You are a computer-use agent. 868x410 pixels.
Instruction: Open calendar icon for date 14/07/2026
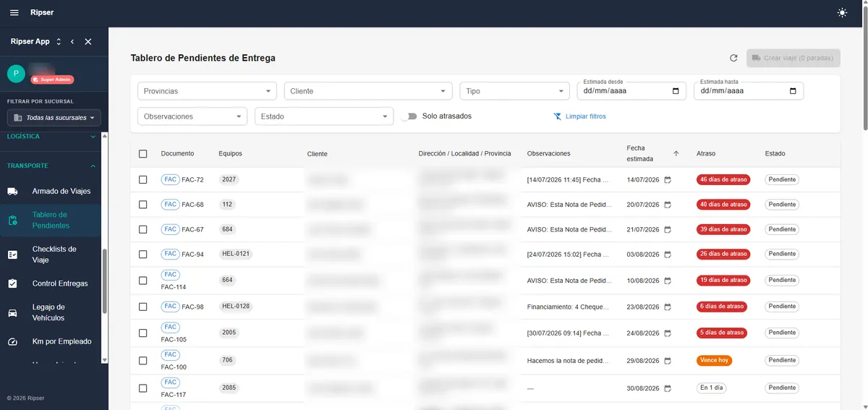[x=668, y=180]
